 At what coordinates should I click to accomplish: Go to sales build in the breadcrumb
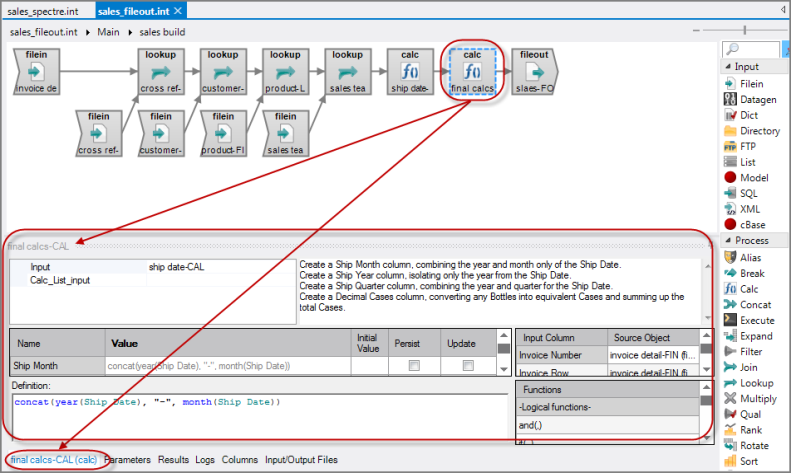click(162, 32)
